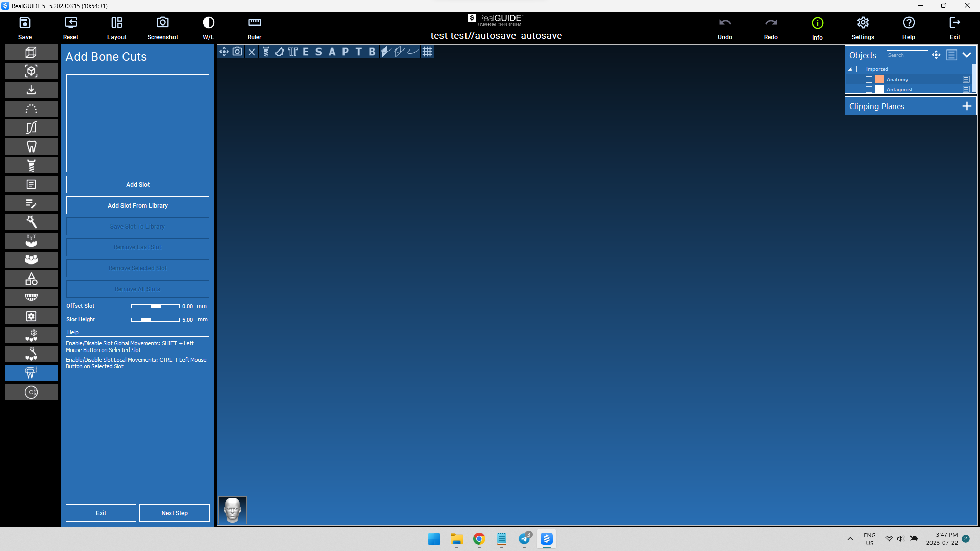Image resolution: width=980 pixels, height=551 pixels.
Task: Capture viewport with the camera icon
Action: click(x=238, y=52)
